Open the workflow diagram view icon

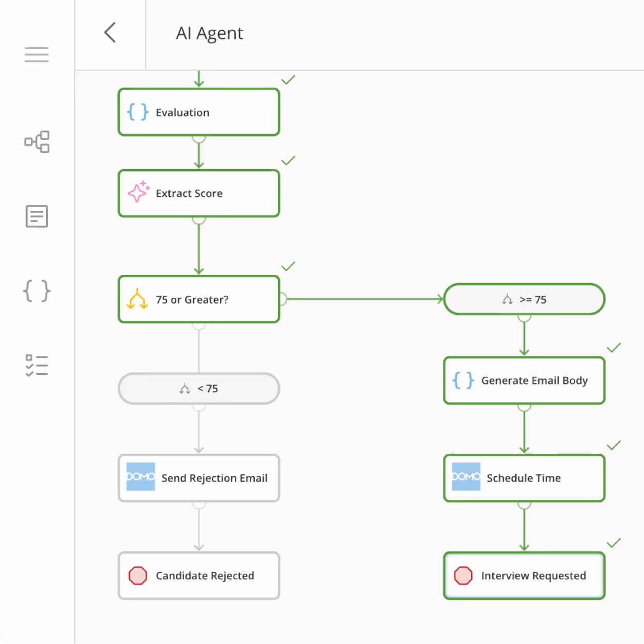point(37,142)
